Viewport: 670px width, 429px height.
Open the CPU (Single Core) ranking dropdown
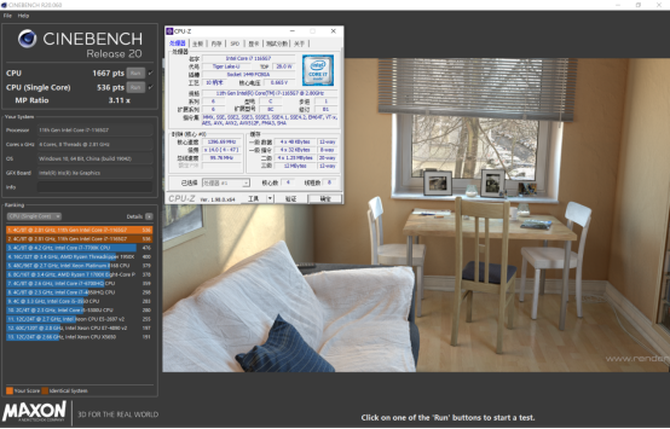click(x=34, y=216)
